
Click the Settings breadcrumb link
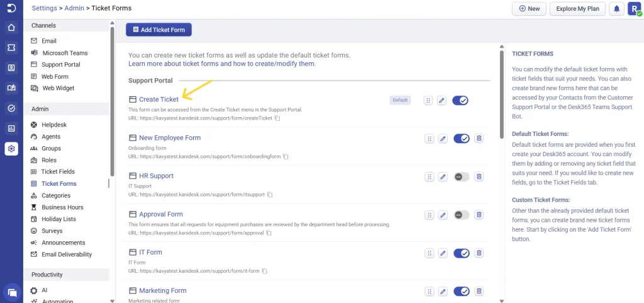(x=45, y=8)
